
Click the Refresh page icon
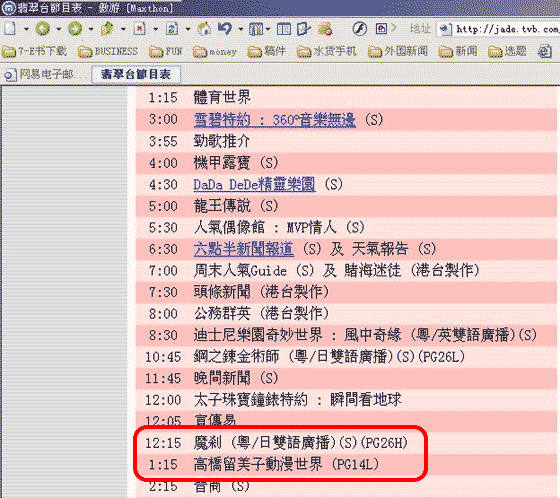tap(172, 28)
